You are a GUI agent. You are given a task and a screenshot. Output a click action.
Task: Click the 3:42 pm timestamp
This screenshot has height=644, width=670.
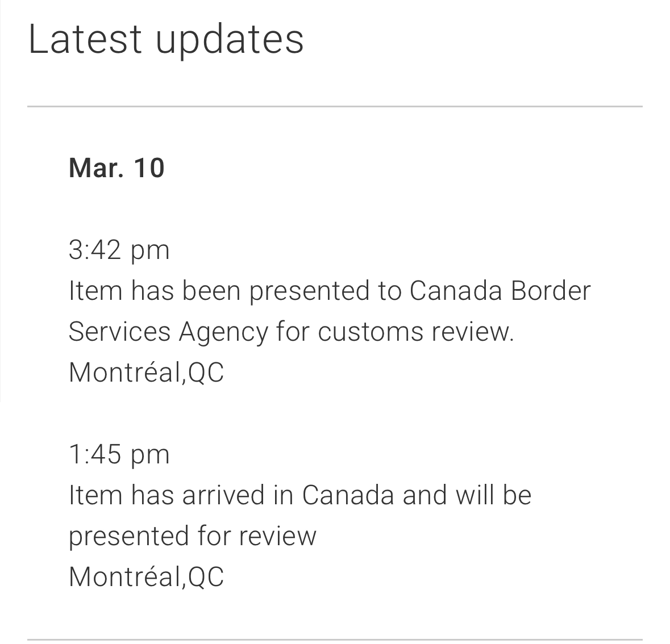pos(119,250)
